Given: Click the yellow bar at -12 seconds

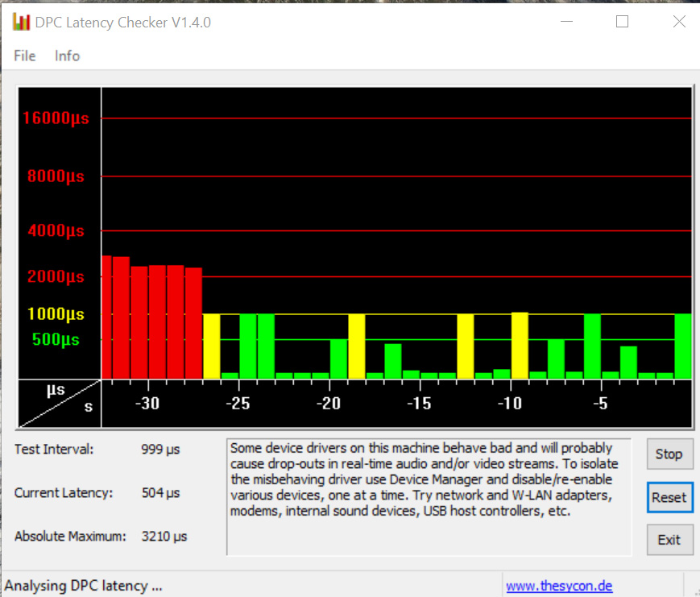Looking at the screenshot, I should pyautogui.click(x=465, y=346).
